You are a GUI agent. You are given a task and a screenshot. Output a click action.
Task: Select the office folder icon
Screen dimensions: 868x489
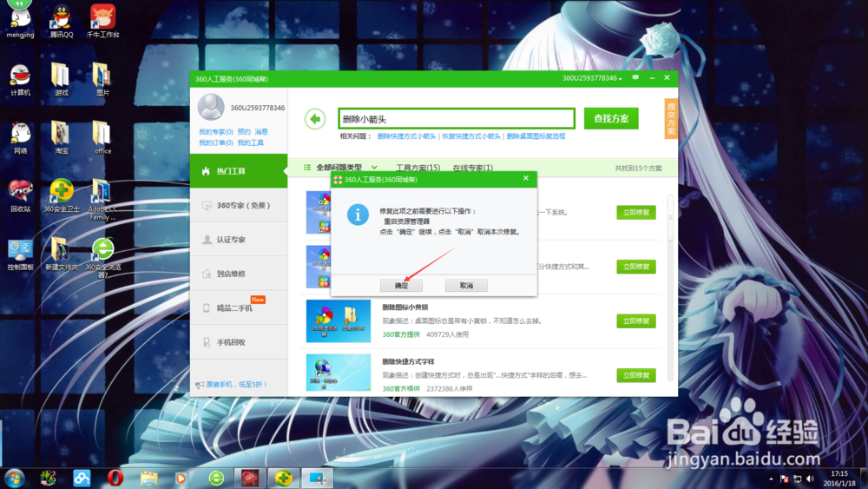(102, 138)
